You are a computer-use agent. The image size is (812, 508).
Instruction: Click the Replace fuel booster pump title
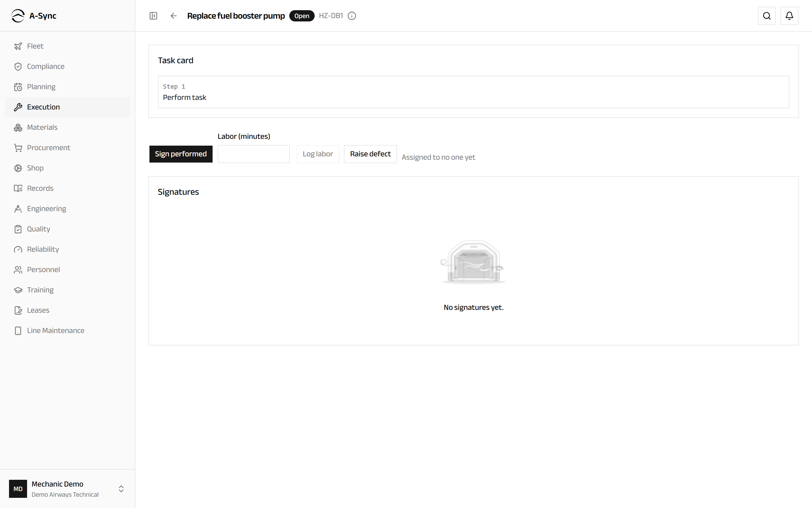[236, 16]
